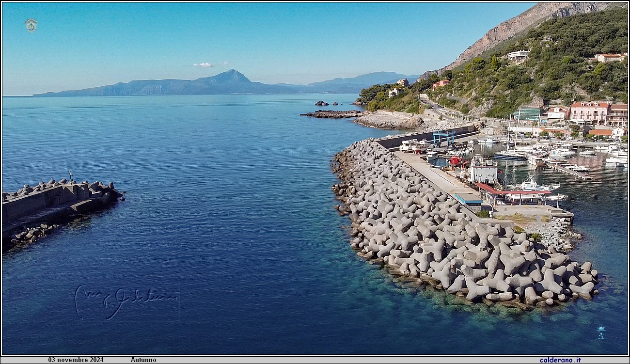This screenshot has height=364, width=630.
Task: Click the pink building with the red roof
Action: pyautogui.click(x=589, y=112)
